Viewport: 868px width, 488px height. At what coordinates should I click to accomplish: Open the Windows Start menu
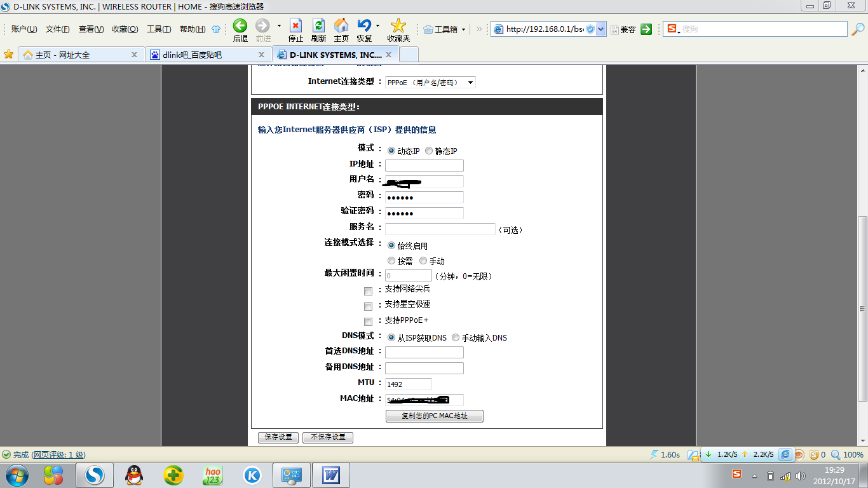pos(17,475)
